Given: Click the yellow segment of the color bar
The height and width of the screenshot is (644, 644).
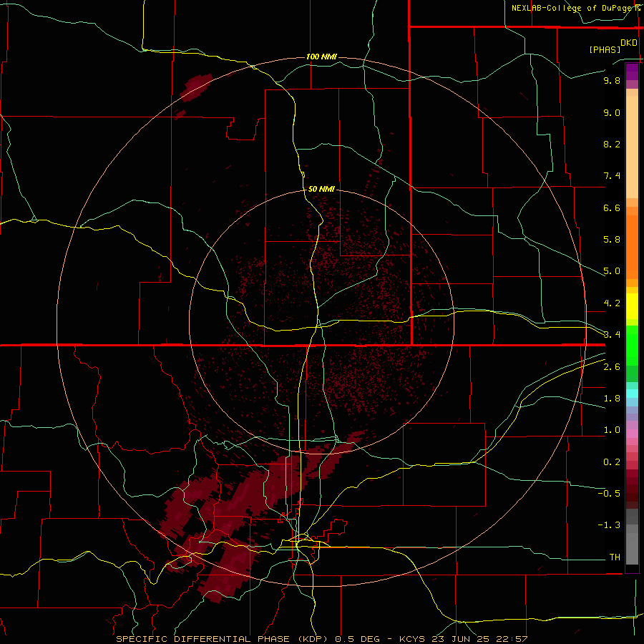Looking at the screenshot, I should (632, 306).
